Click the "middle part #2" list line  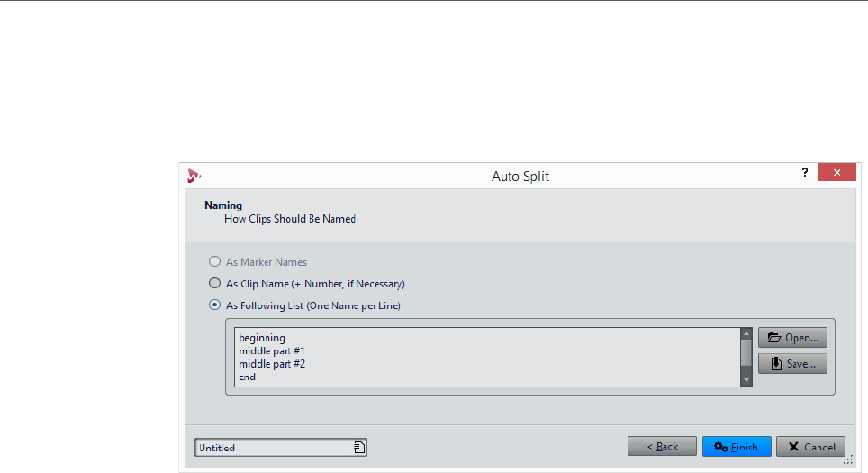click(275, 364)
